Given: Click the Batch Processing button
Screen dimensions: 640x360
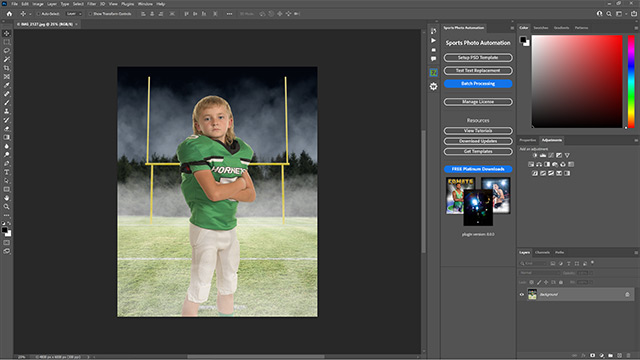Looking at the screenshot, I should click(478, 84).
